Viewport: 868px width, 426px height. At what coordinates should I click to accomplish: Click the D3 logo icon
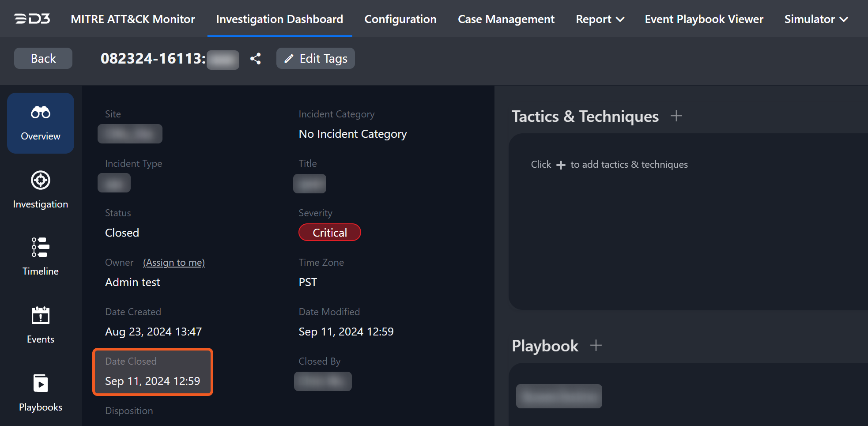[x=32, y=19]
